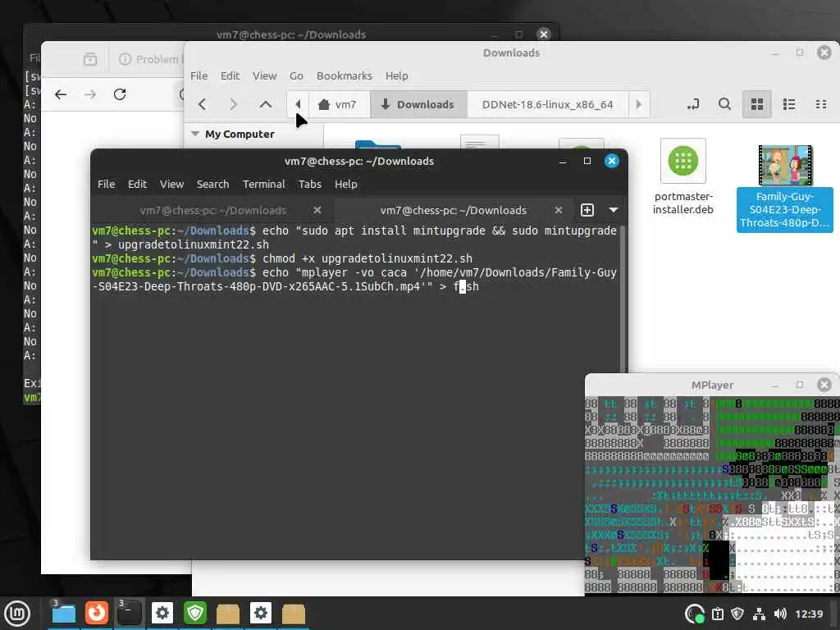This screenshot has height=630, width=840.
Task: Switch file manager to compact view
Action: [x=820, y=104]
